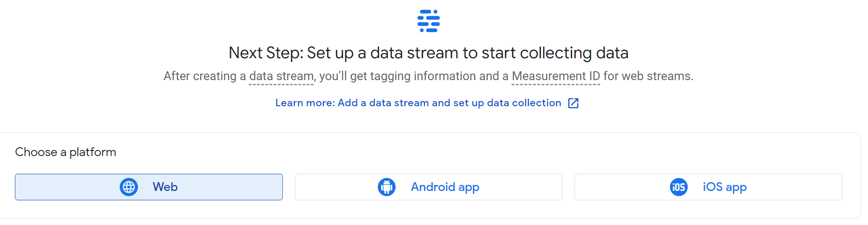Click the "Web" text label
The image size is (868, 225).
(165, 187)
